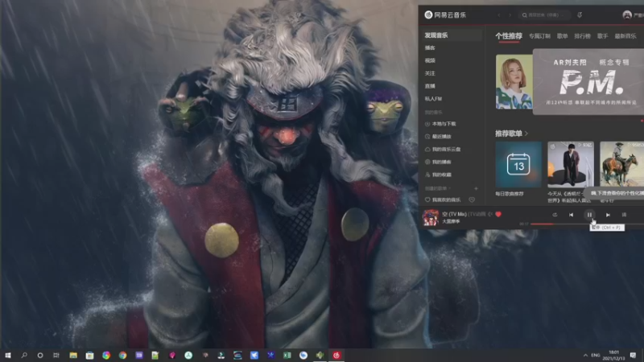Open the P.M. concept album banner

pyautogui.click(x=588, y=82)
